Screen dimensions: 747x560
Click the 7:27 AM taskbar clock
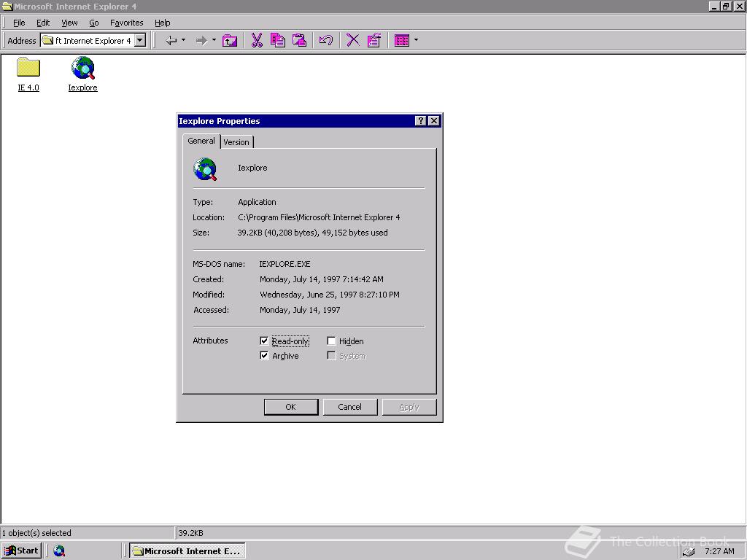tap(719, 551)
